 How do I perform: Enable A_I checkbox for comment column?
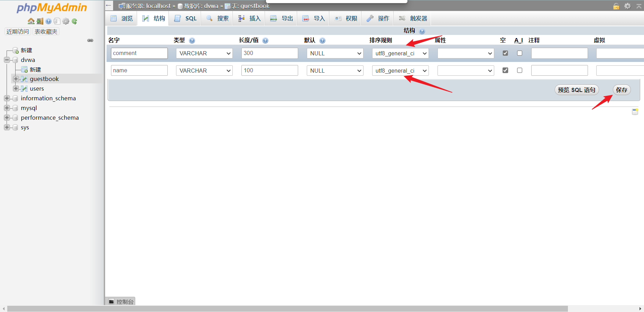519,53
